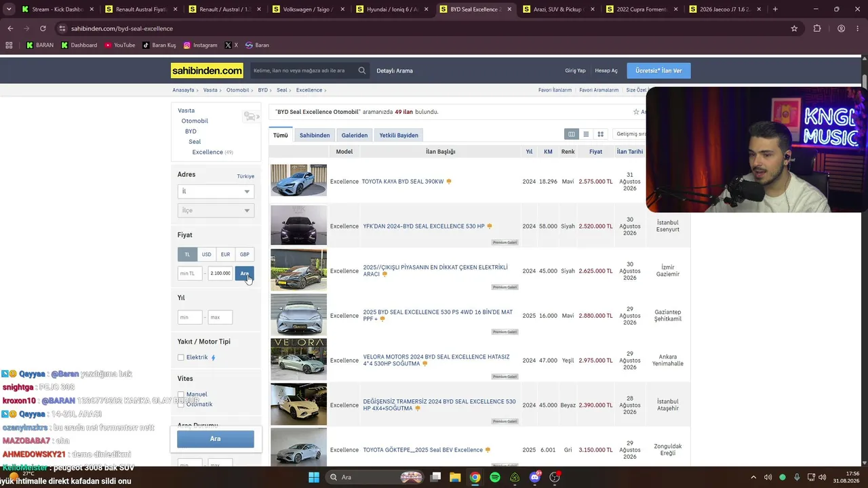
Task: Open Detaylı Arama link
Action: pos(395,70)
